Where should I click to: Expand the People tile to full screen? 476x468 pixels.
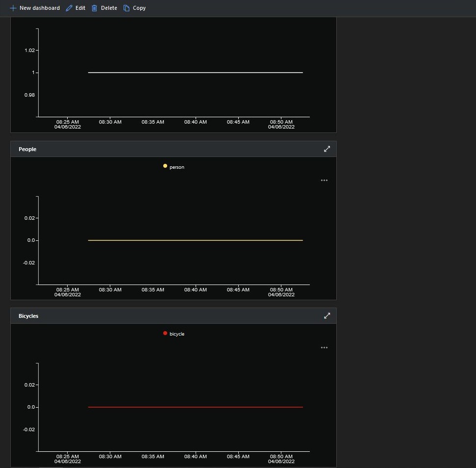point(327,149)
